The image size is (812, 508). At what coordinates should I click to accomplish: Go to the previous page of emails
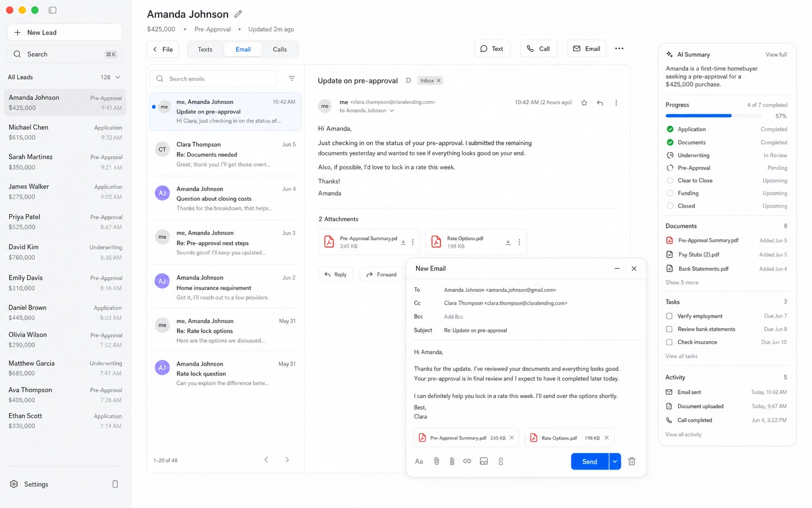(x=266, y=460)
